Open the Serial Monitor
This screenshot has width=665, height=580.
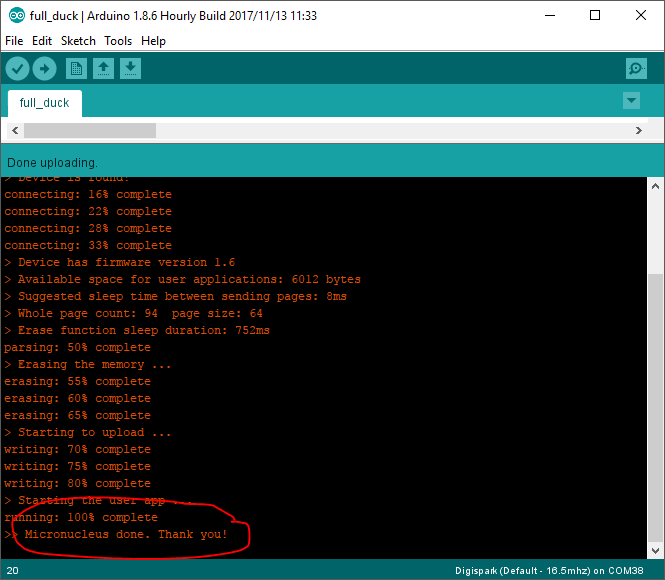(x=636, y=69)
